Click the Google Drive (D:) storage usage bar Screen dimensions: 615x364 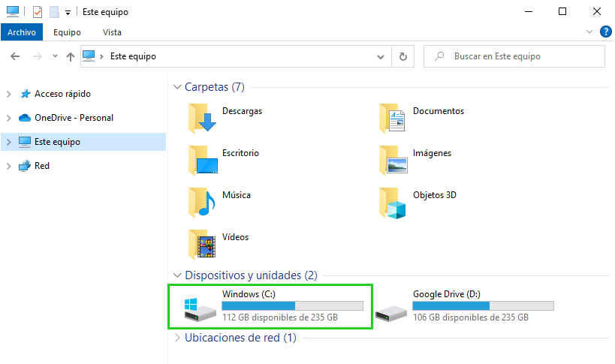(x=484, y=305)
